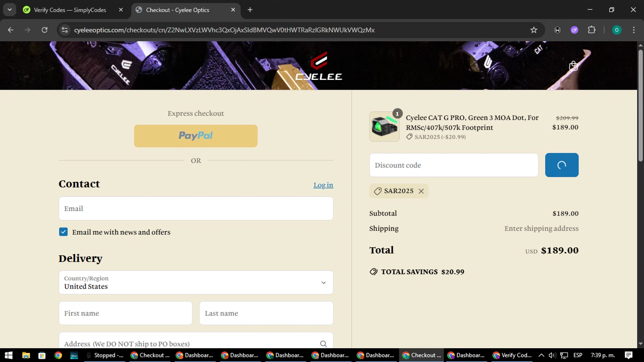Open the 7:39 p. m. taskbar clock
The image size is (644, 362).
click(603, 355)
